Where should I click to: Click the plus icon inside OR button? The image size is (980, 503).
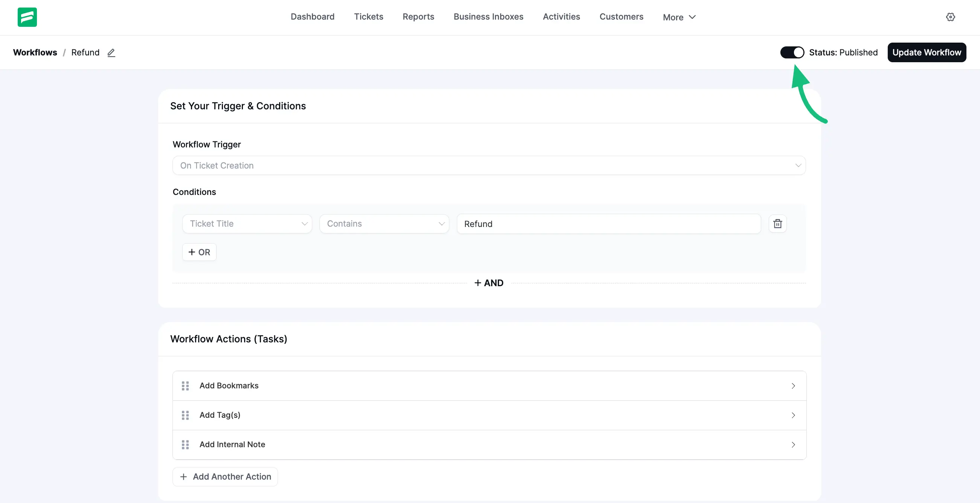pyautogui.click(x=191, y=252)
